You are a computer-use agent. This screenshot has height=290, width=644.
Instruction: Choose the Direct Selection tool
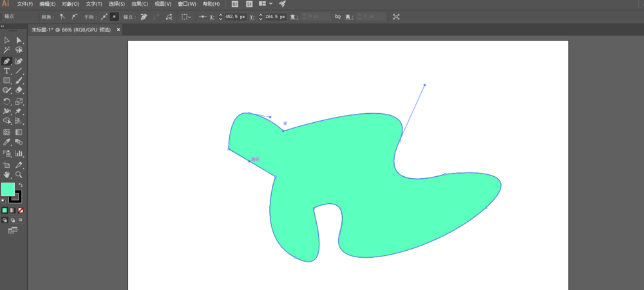coord(19,40)
